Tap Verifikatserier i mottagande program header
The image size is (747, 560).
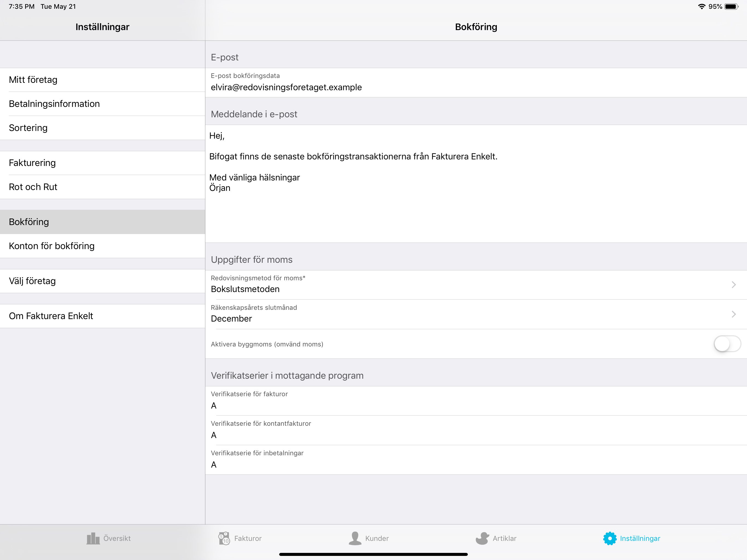pyautogui.click(x=287, y=376)
